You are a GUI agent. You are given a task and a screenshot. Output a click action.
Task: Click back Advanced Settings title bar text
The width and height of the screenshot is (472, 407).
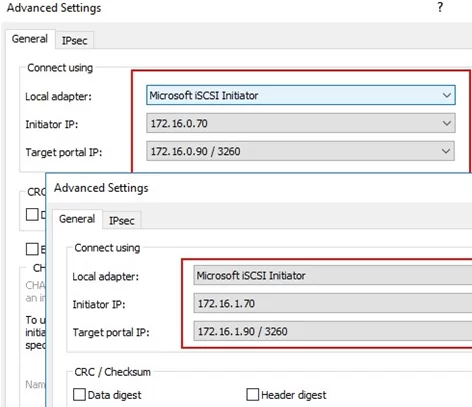(x=54, y=8)
